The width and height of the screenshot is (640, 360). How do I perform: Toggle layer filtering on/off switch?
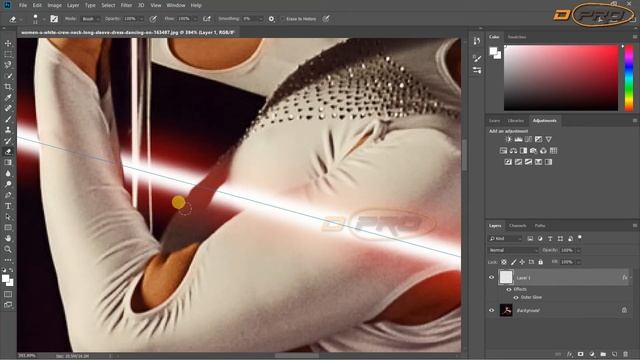point(580,238)
